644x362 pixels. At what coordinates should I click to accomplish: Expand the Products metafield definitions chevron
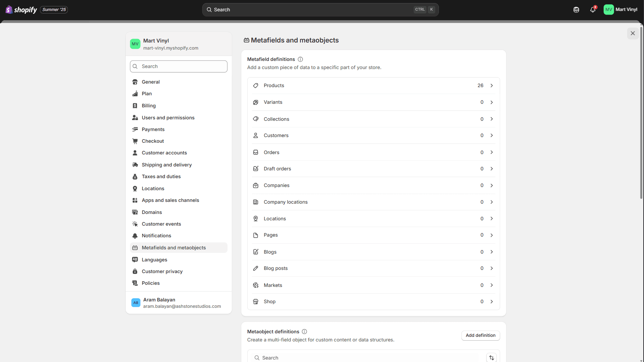tap(491, 86)
